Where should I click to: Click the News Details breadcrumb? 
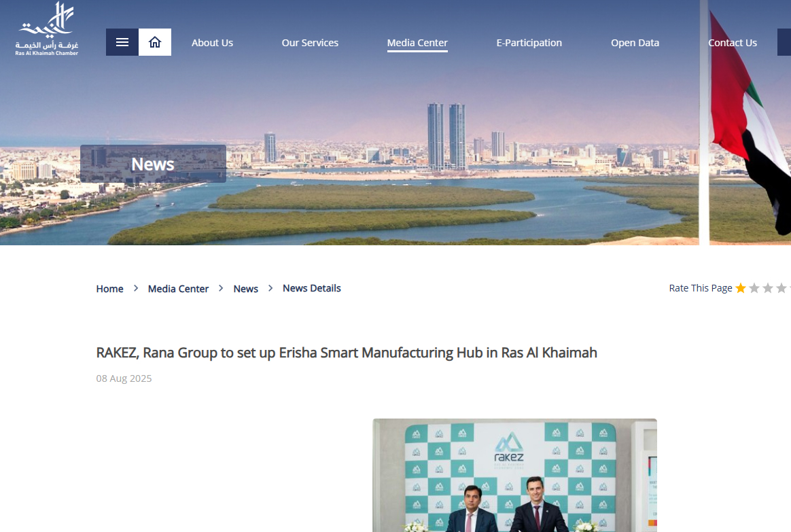click(x=311, y=288)
